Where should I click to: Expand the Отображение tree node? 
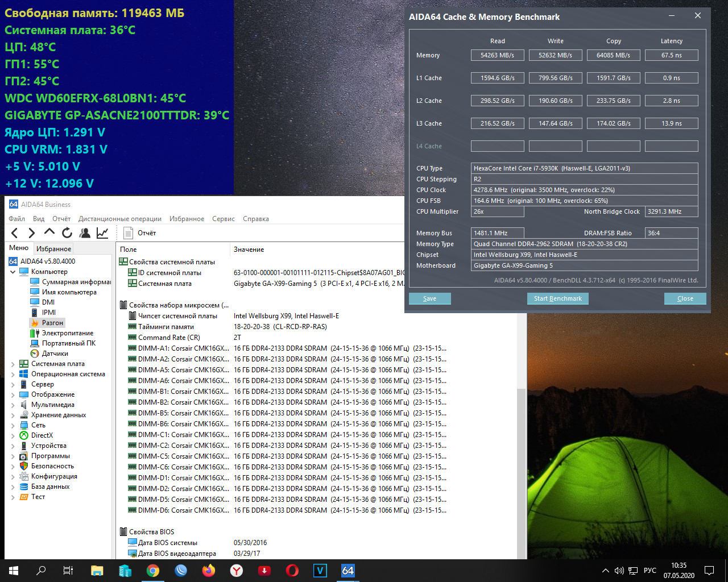[x=13, y=394]
